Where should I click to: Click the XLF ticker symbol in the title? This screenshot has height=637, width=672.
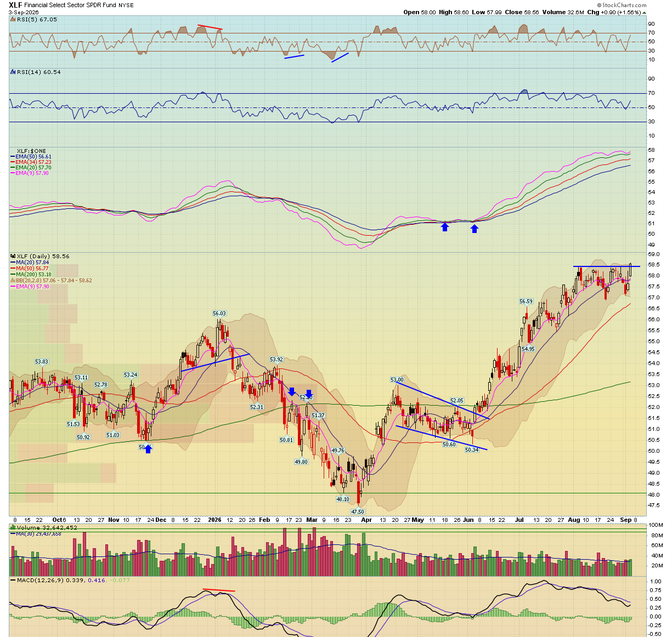pyautogui.click(x=15, y=5)
